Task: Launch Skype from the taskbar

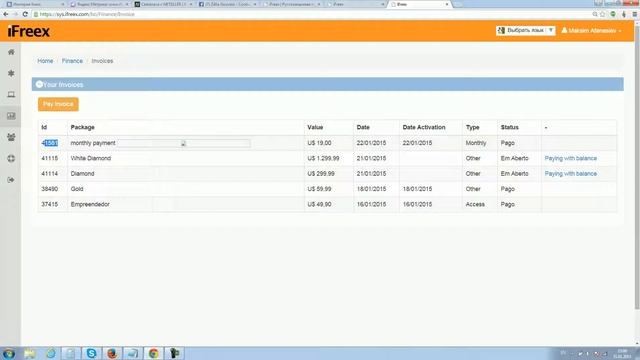Action: click(x=91, y=353)
